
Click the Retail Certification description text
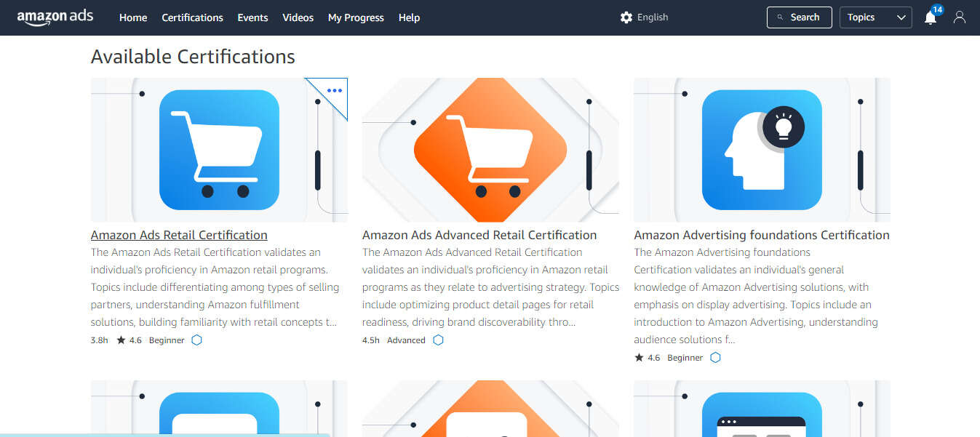(215, 287)
